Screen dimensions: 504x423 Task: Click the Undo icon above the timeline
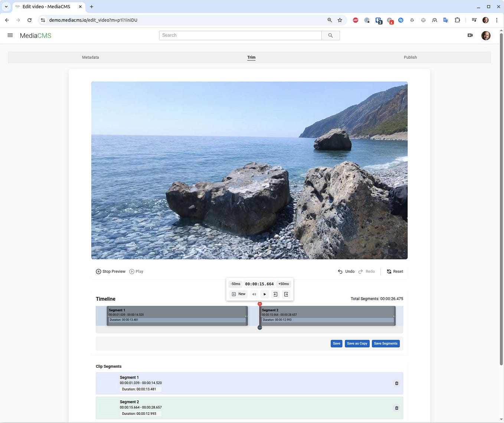[x=340, y=271]
